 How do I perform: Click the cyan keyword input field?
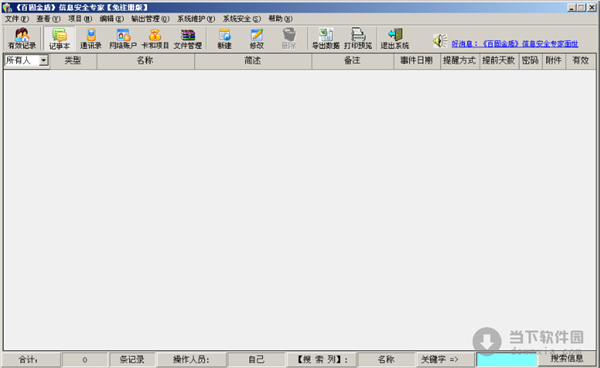507,360
